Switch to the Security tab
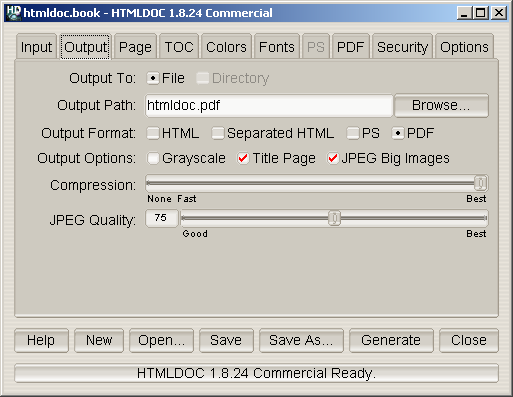 [x=402, y=47]
